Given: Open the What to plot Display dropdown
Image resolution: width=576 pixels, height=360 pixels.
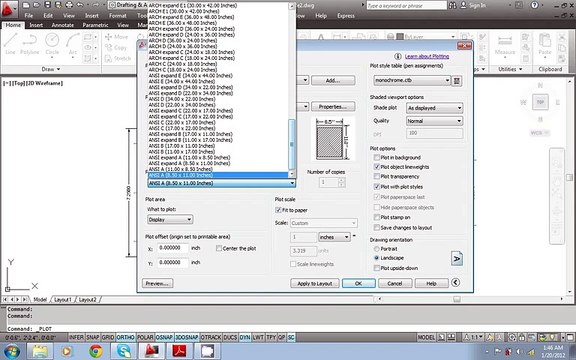Looking at the screenshot, I should coord(170,220).
